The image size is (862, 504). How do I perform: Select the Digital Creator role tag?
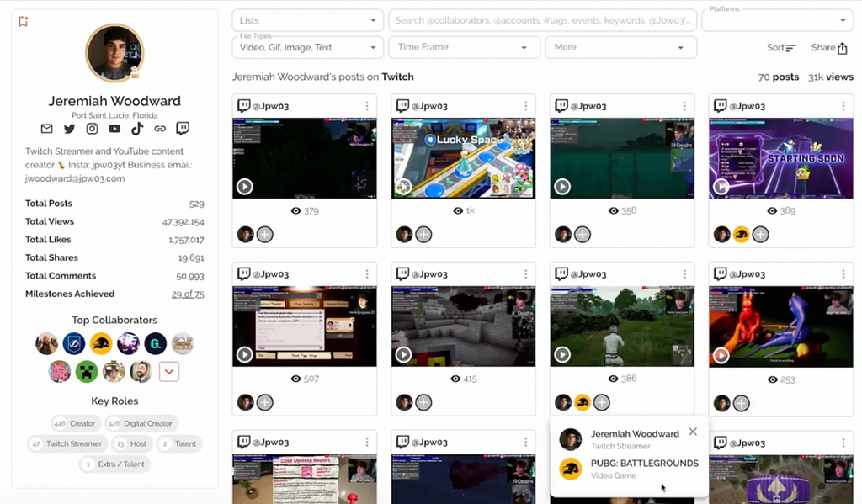pos(141,423)
